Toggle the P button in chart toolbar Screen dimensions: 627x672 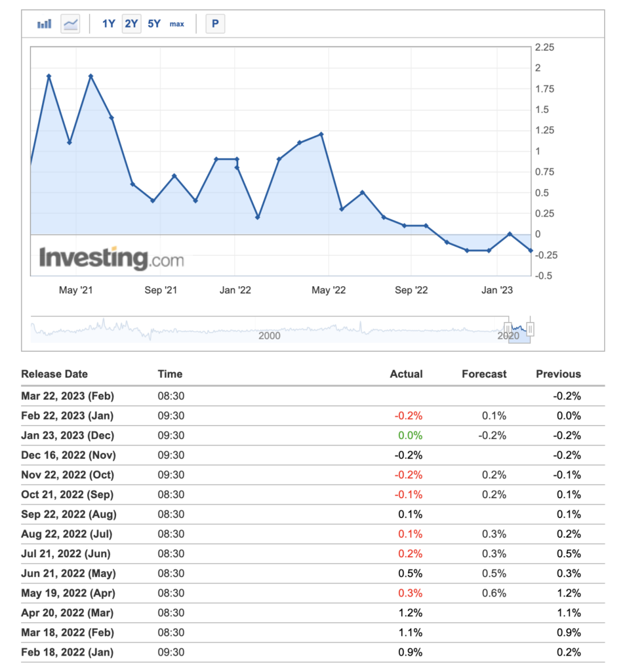pyautogui.click(x=214, y=24)
